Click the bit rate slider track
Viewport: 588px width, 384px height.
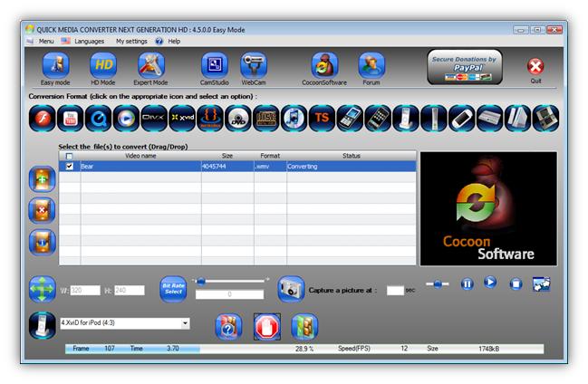[233, 281]
